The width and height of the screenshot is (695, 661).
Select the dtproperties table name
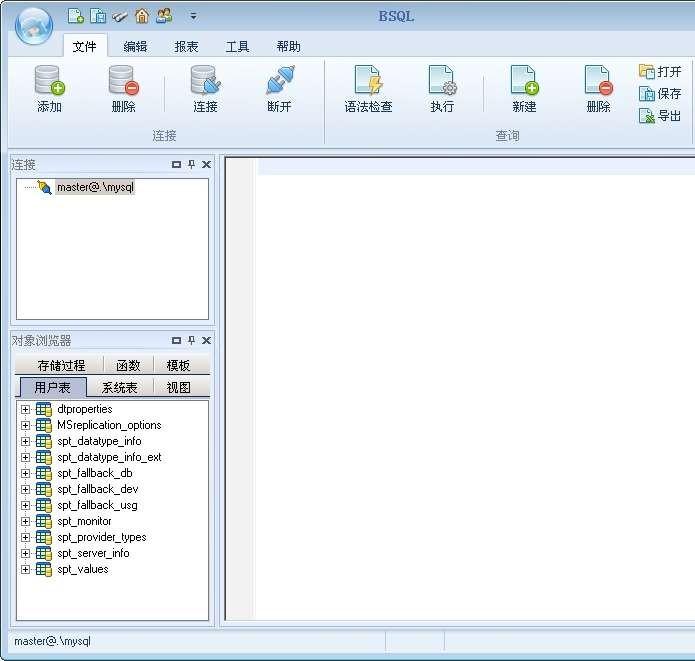pyautogui.click(x=85, y=409)
